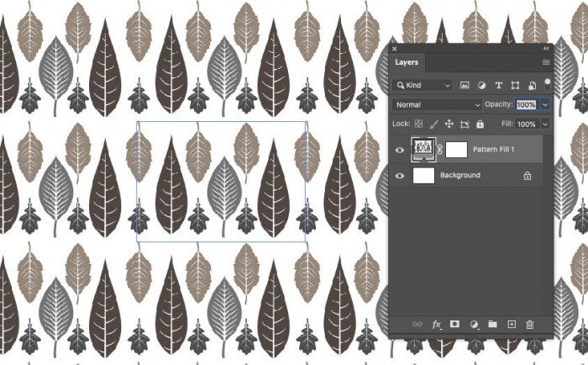Add a layer style with fx button
588x365 pixels.
[x=436, y=325]
